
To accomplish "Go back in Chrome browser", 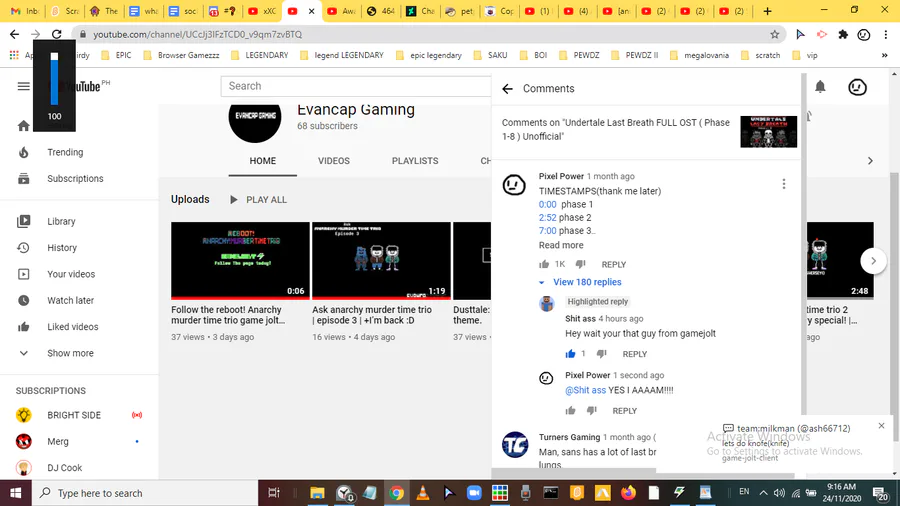I will pyautogui.click(x=14, y=34).
